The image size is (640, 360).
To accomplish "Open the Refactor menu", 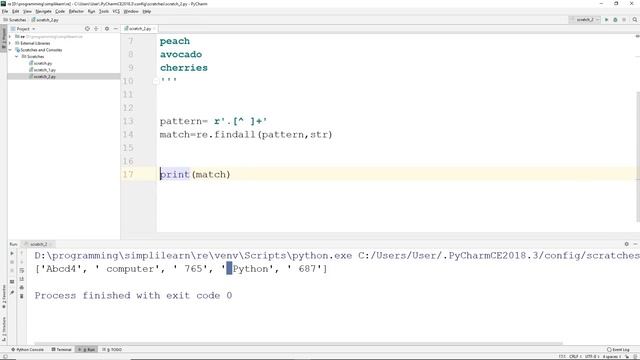I will (x=76, y=11).
